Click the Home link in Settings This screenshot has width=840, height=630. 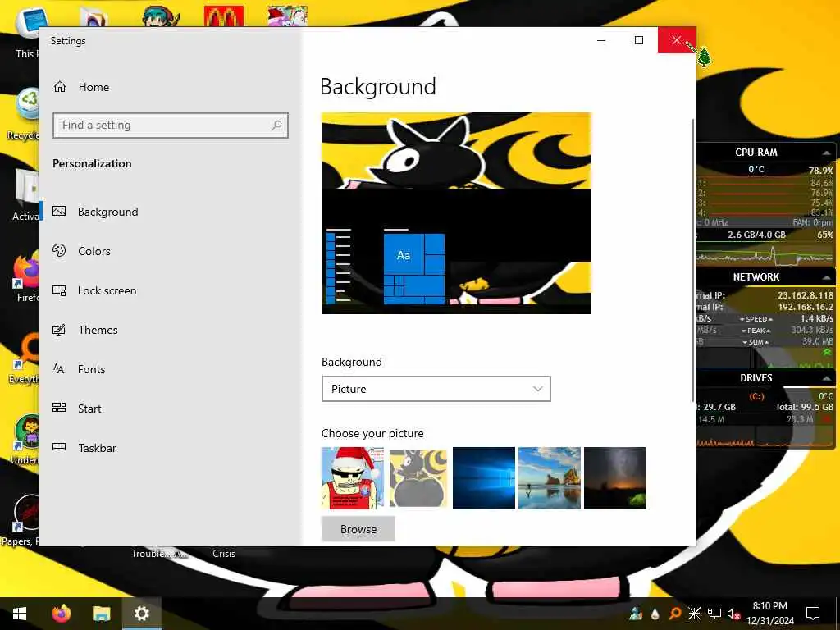point(94,87)
